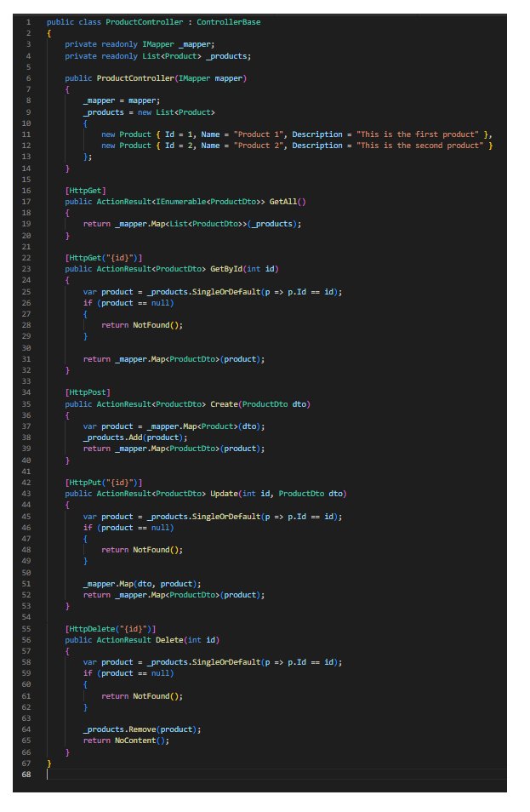The width and height of the screenshot is (530, 812).
Task: Click the [HttpPost] attribute
Action: point(88,392)
